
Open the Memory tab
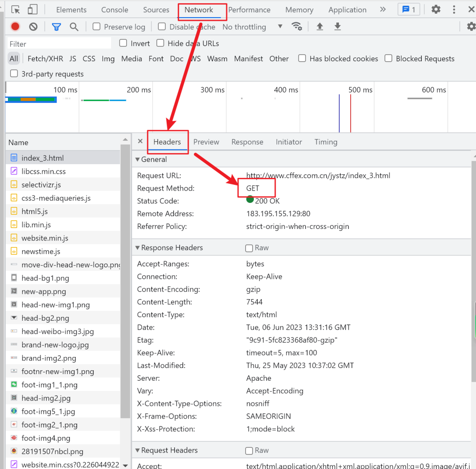point(299,10)
